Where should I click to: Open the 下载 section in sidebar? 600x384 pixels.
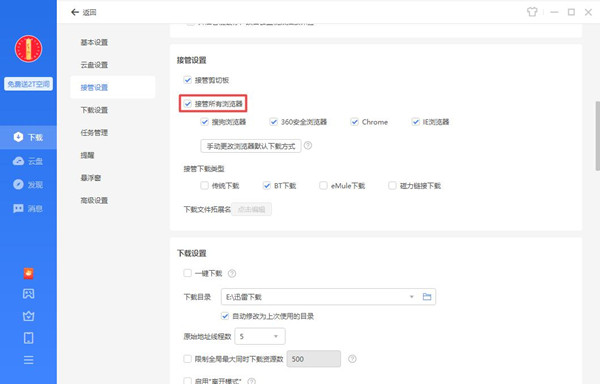pos(28,137)
